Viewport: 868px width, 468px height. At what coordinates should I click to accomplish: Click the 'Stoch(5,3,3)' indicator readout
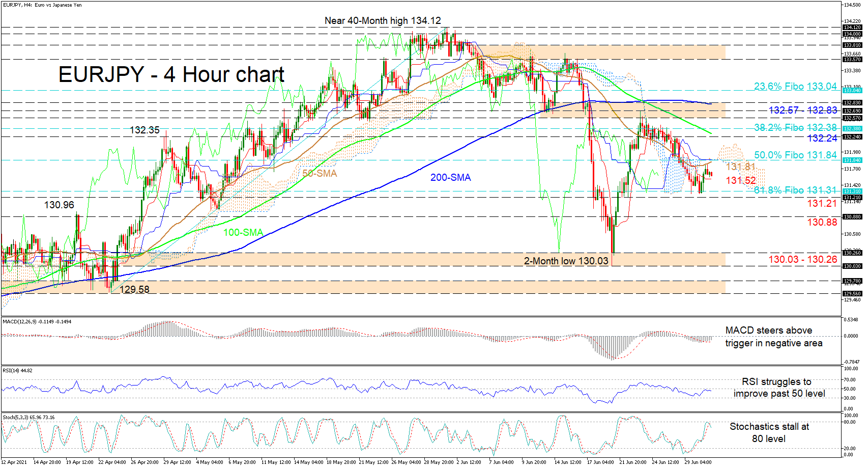28,418
